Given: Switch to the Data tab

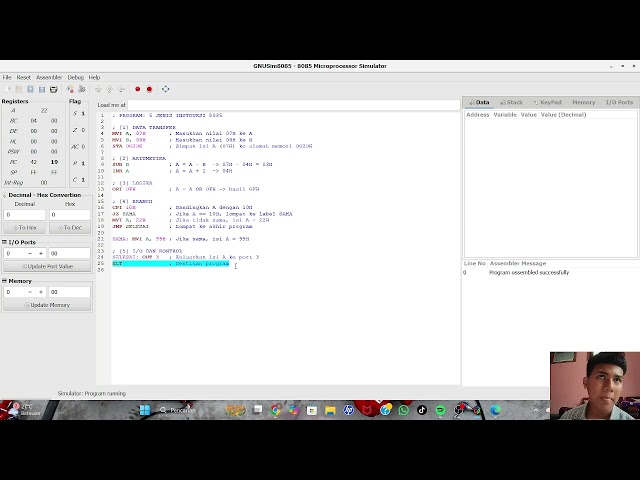Looking at the screenshot, I should coord(479,102).
